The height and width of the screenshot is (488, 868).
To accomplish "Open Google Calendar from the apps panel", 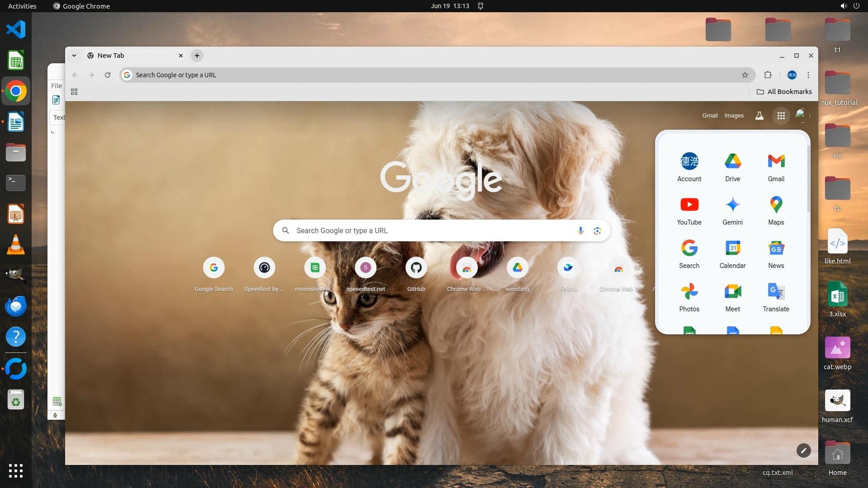I will point(732,248).
